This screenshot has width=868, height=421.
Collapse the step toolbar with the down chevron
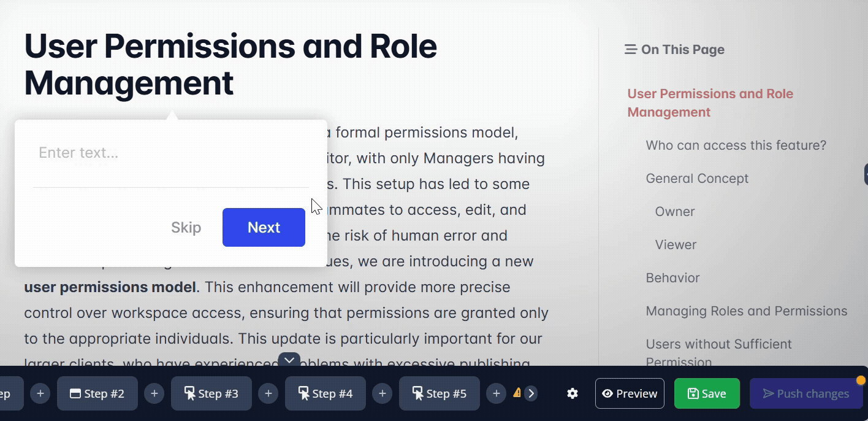point(289,360)
